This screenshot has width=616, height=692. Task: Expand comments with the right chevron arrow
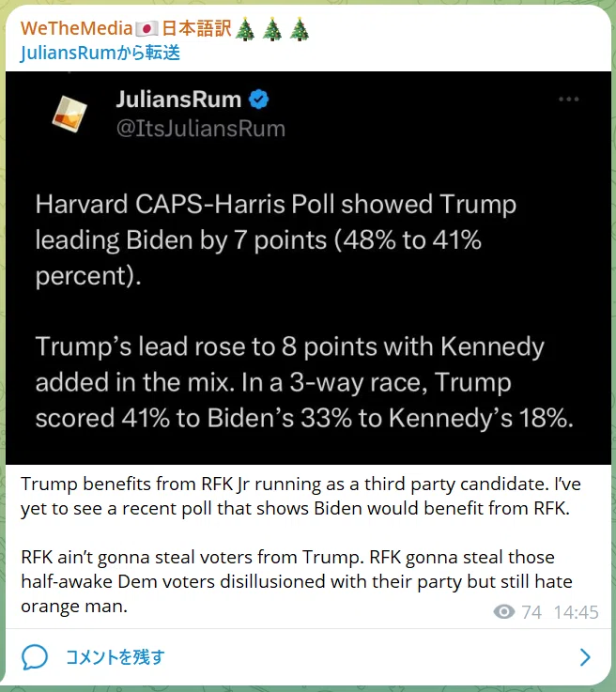(x=585, y=657)
